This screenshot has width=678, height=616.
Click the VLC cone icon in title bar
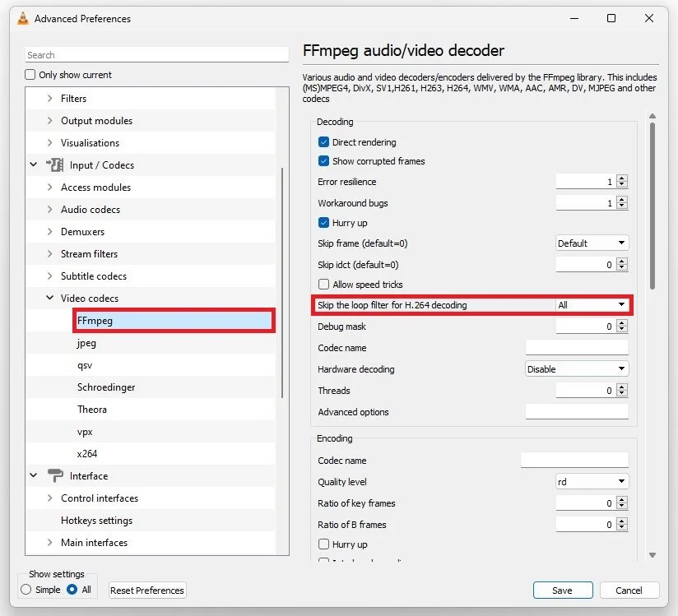tap(23, 19)
